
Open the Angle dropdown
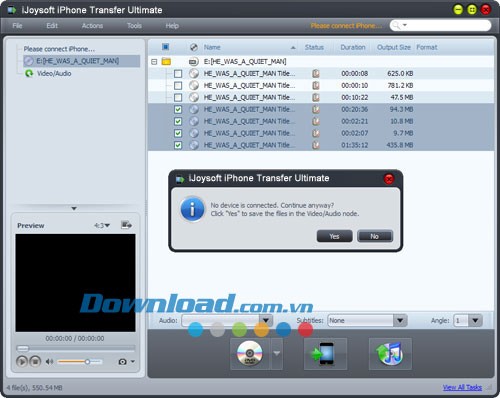click(475, 321)
